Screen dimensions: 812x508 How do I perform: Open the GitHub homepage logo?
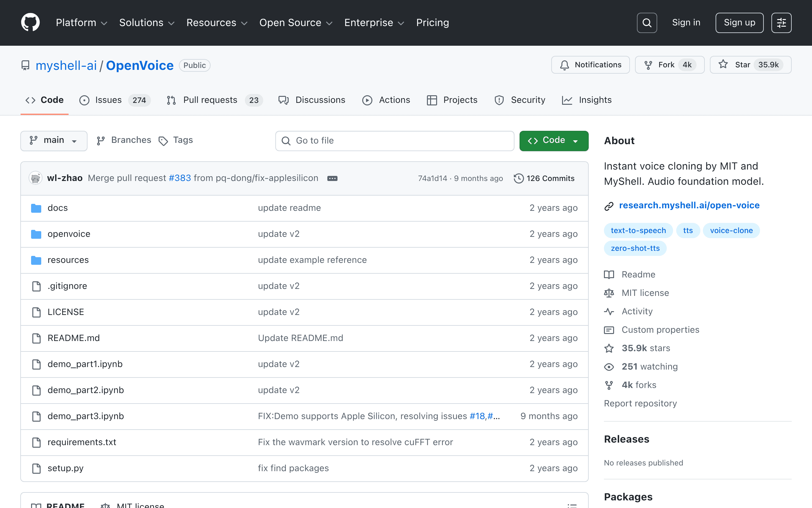(30, 23)
